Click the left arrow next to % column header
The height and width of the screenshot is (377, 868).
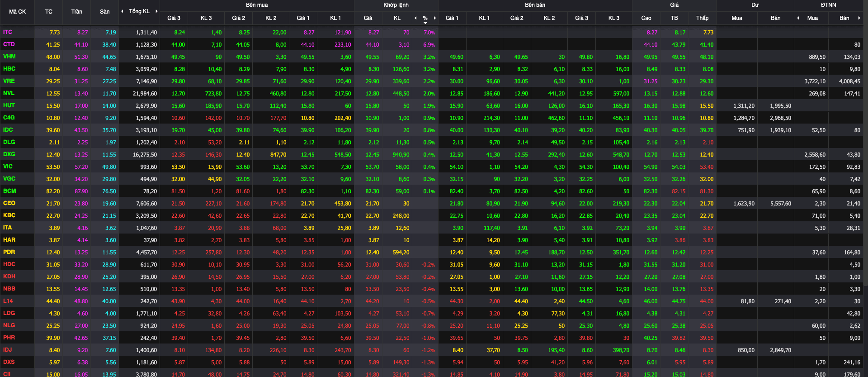coord(415,18)
